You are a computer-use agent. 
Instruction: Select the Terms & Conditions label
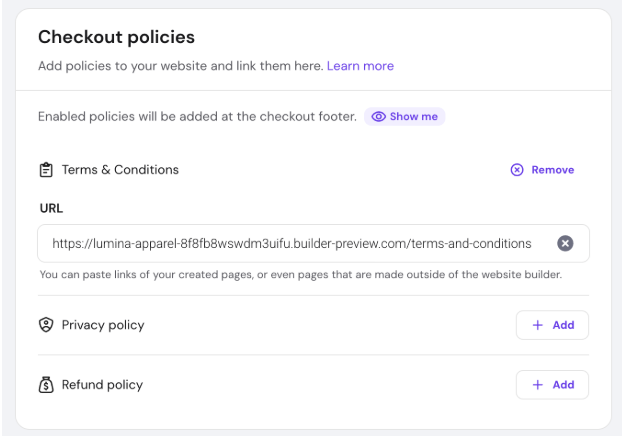click(120, 170)
